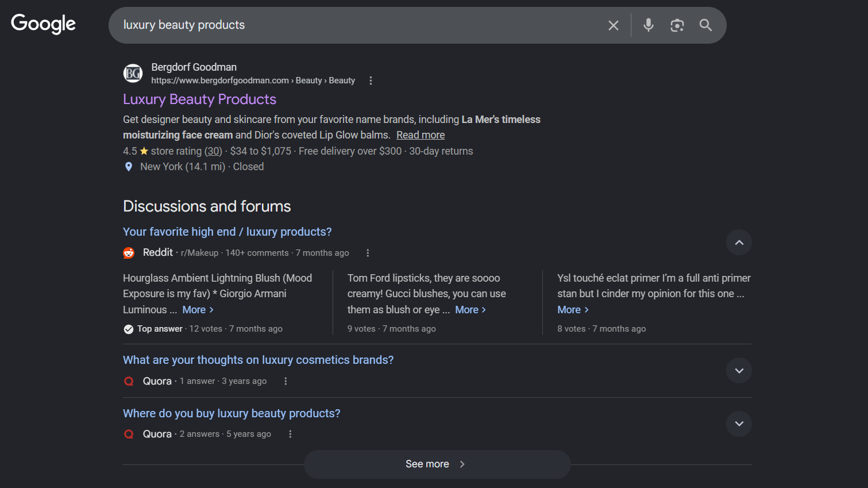Click Read more in Bergdorf snippet
The image size is (868, 488).
[420, 135]
